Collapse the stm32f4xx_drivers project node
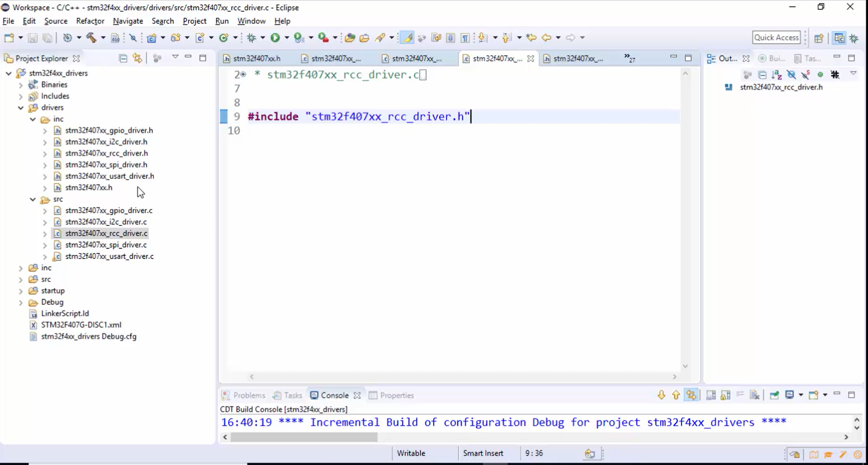The image size is (868, 465). (9, 73)
